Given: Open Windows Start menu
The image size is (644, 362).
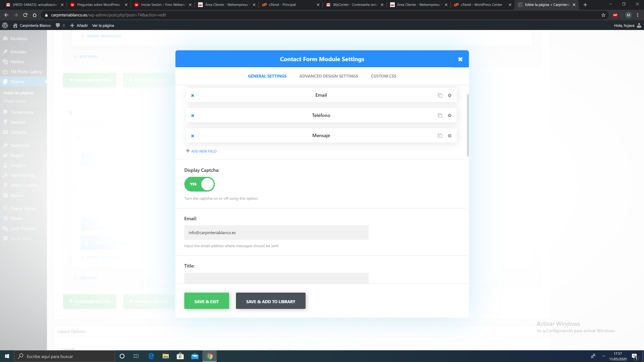Looking at the screenshot, I should pos(7,356).
